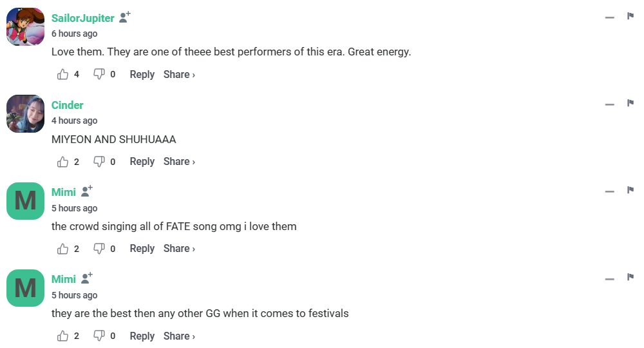Open Share options on SailorJupiter's comment
This screenshot has width=644, height=348.
coord(179,75)
